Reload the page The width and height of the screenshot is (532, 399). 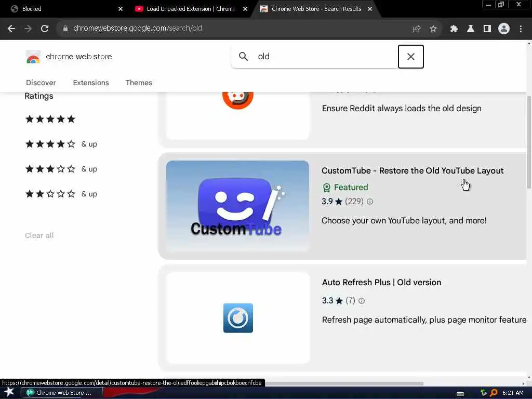(x=45, y=29)
